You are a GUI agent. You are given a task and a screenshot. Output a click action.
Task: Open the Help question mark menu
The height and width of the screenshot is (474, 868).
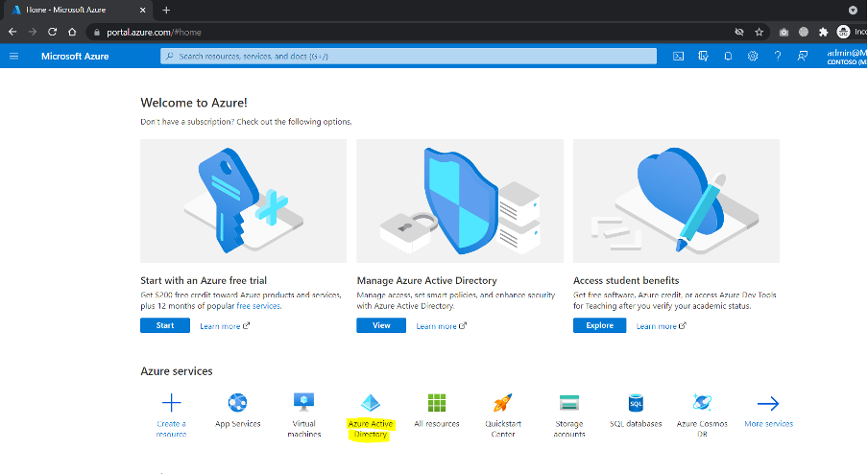point(777,56)
